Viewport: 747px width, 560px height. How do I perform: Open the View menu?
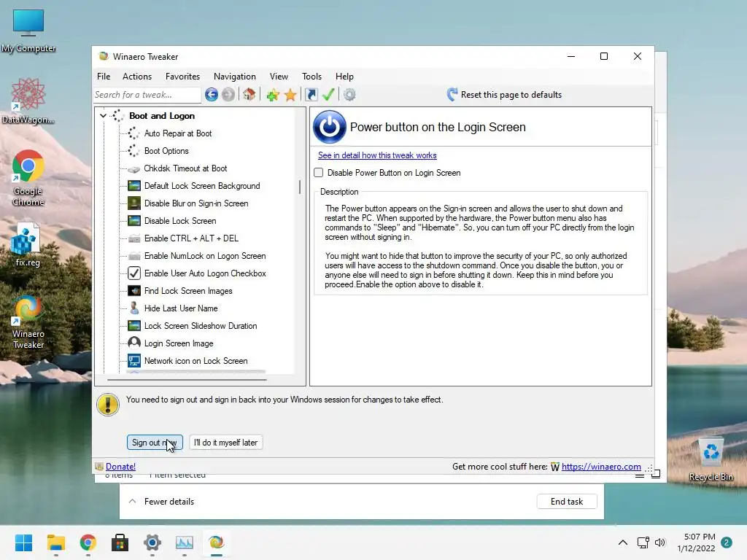pyautogui.click(x=279, y=76)
